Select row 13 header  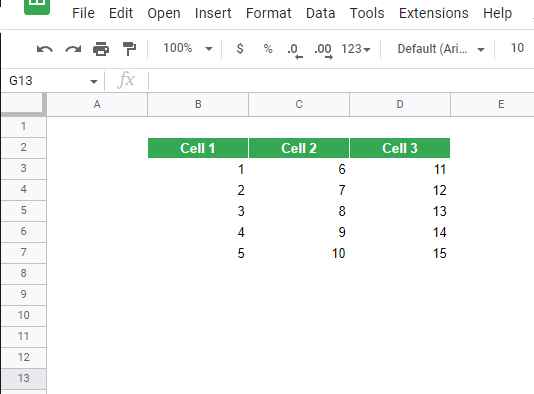click(23, 379)
